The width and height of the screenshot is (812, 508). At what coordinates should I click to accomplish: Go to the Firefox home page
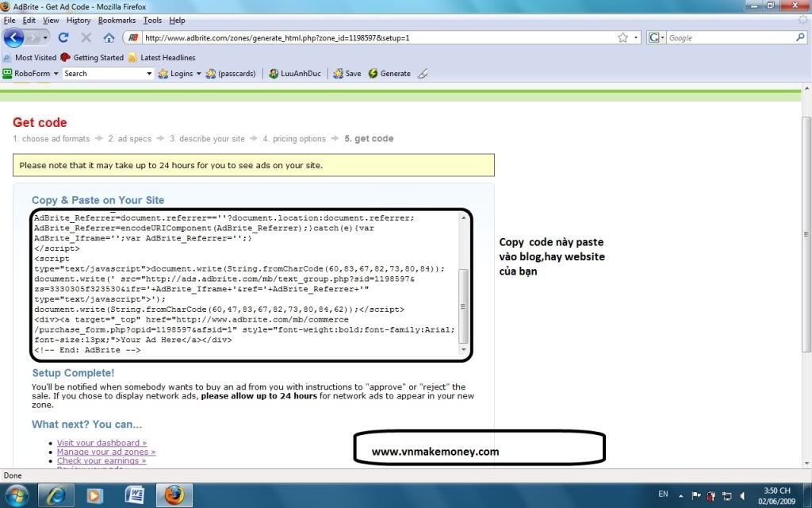click(109, 38)
